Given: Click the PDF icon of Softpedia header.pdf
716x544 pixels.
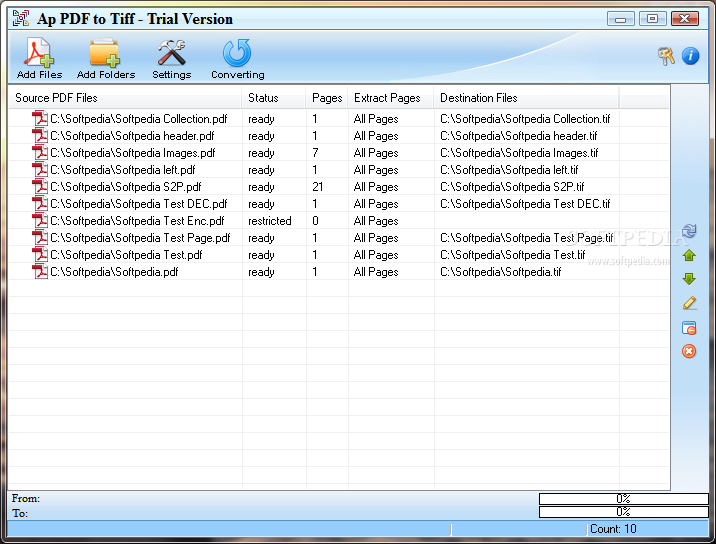Looking at the screenshot, I should pyautogui.click(x=40, y=136).
